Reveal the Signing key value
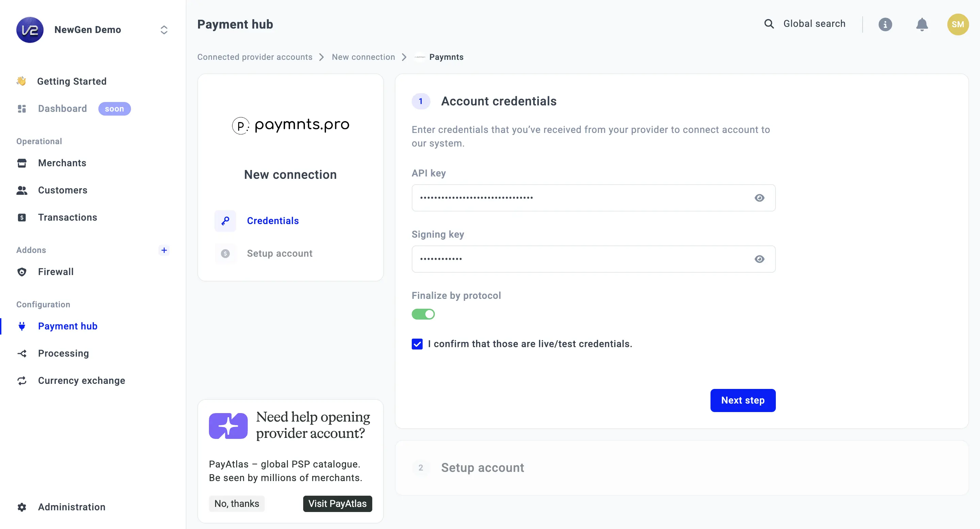 coord(759,259)
